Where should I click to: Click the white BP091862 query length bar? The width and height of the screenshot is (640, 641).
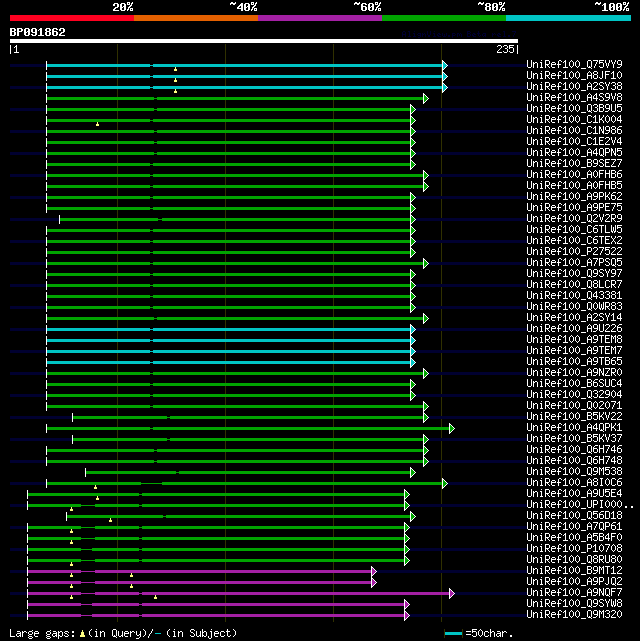tap(264, 41)
